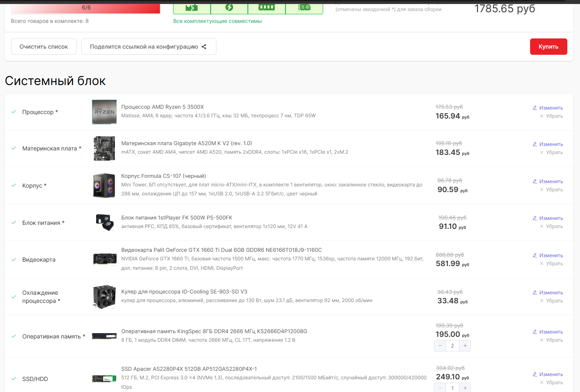Click Убрать in the Охлаждение процессора row
580x392 pixels.
coord(551,301)
